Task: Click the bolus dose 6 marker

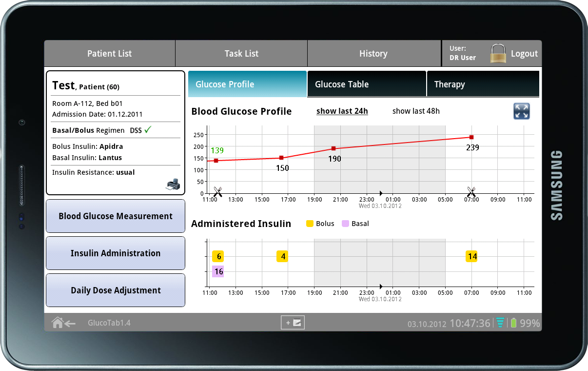Action: [218, 256]
